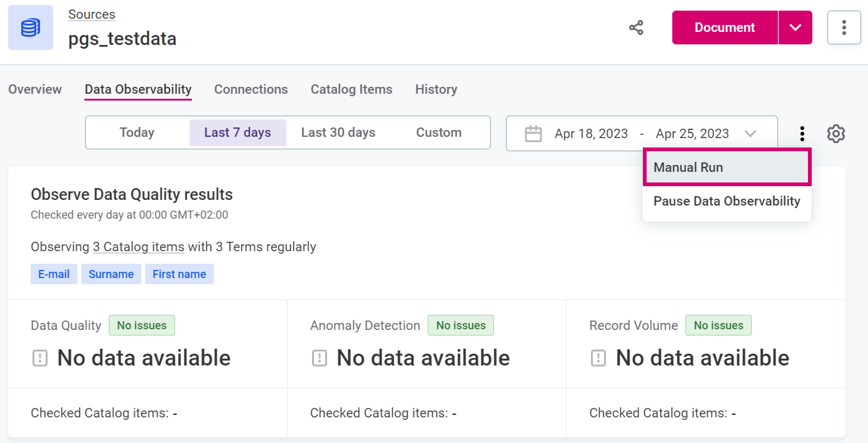The height and width of the screenshot is (443, 868).
Task: Expand the Document button dropdown arrow
Action: 795,27
